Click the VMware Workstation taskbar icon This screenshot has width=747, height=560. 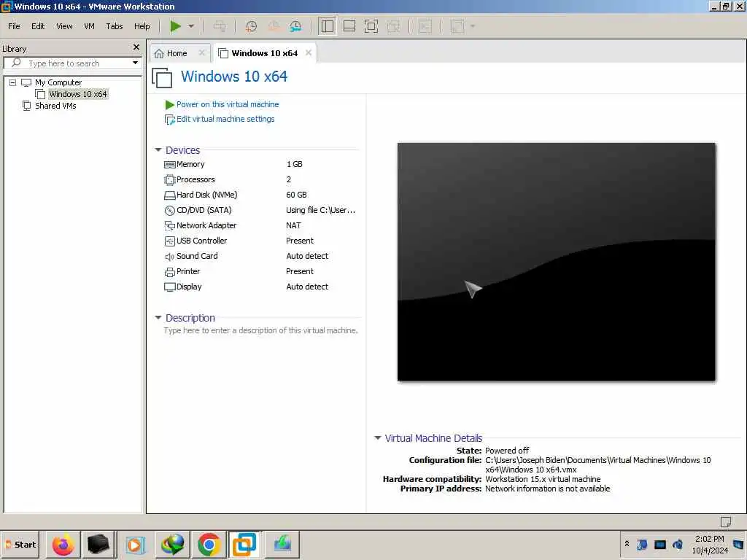[x=244, y=544]
